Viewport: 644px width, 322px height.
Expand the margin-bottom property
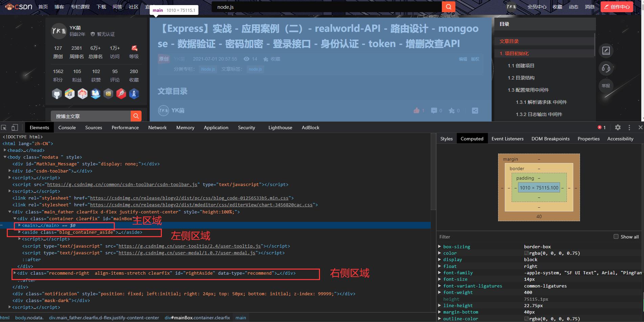(440, 312)
